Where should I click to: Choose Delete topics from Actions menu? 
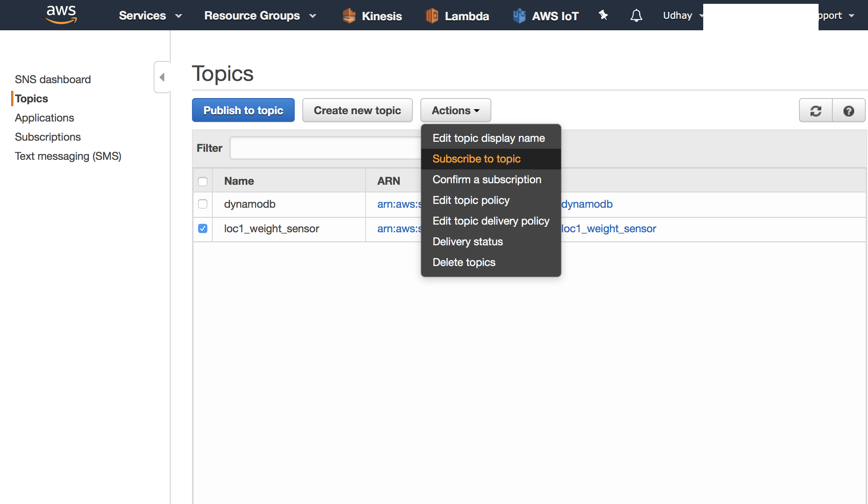coord(464,262)
